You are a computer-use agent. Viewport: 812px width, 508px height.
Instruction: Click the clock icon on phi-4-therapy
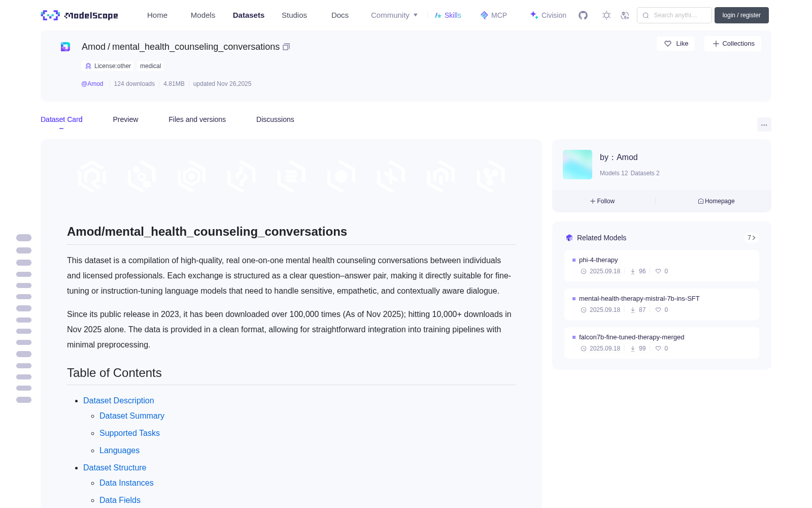click(x=584, y=271)
